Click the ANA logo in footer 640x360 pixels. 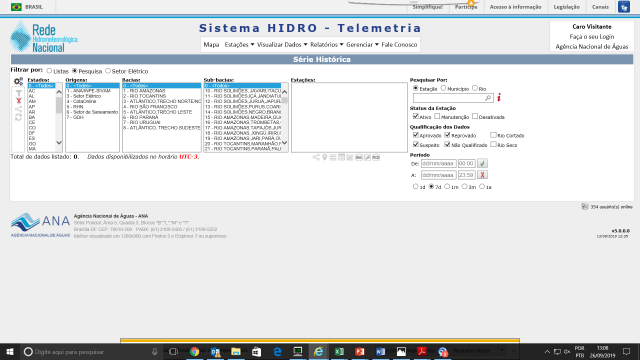point(40,225)
